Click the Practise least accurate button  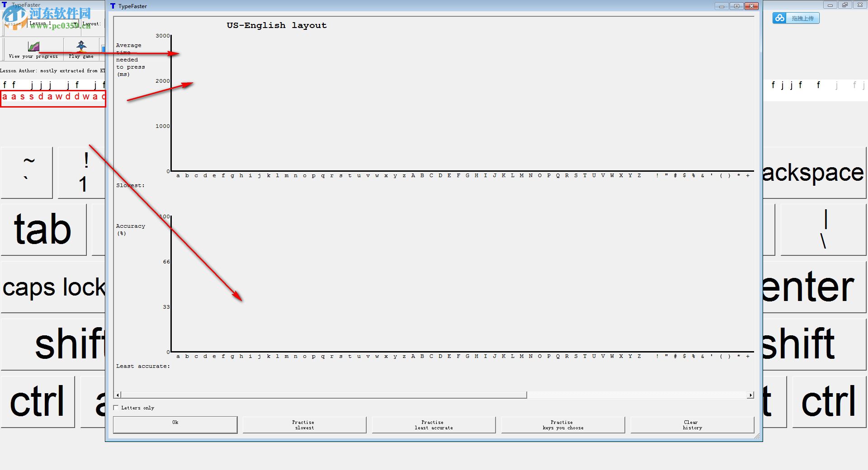[x=434, y=425]
